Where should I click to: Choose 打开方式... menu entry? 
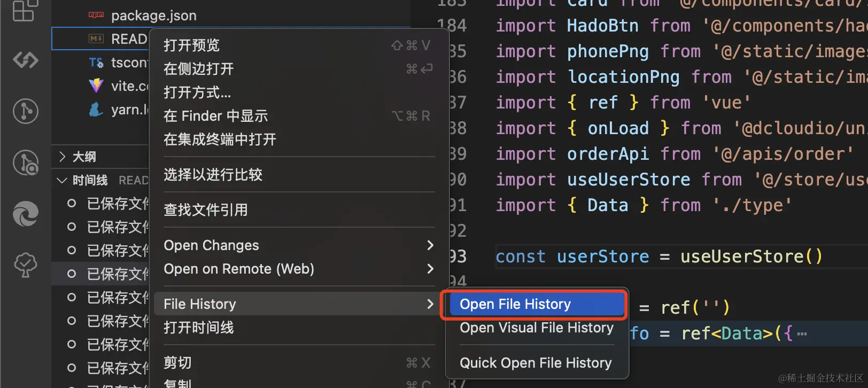(299, 92)
